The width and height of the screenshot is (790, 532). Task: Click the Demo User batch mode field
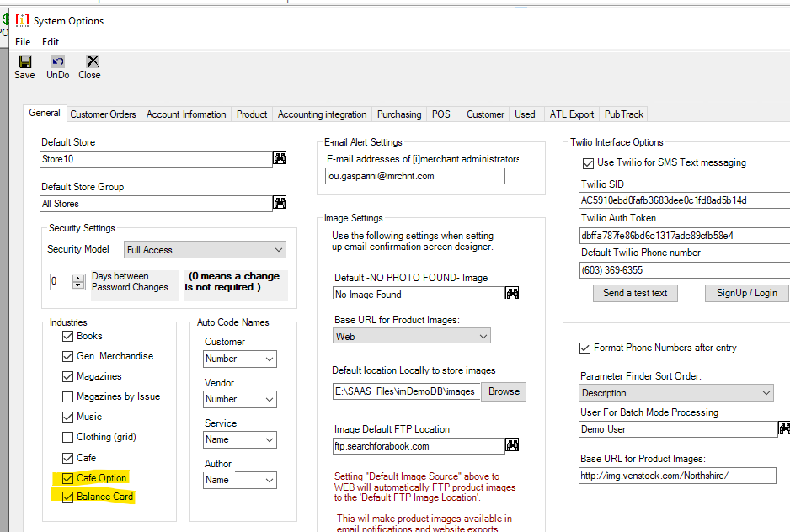(x=678, y=429)
